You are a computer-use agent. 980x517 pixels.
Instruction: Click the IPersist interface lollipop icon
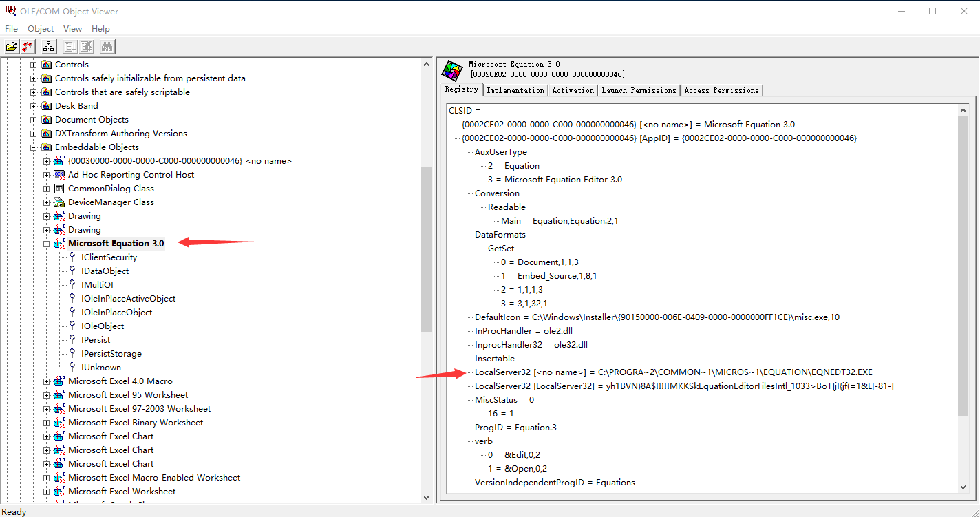[x=72, y=339]
